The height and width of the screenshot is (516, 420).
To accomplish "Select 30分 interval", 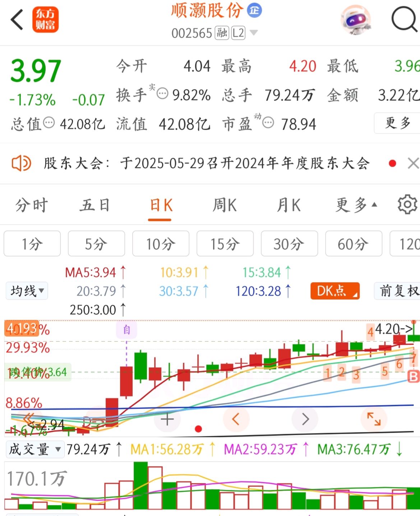I will pos(289,244).
